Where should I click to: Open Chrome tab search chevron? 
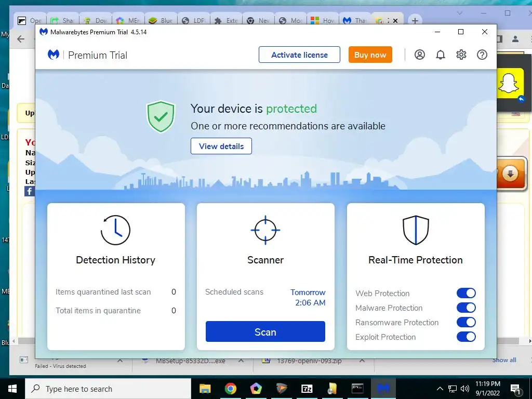(x=460, y=13)
